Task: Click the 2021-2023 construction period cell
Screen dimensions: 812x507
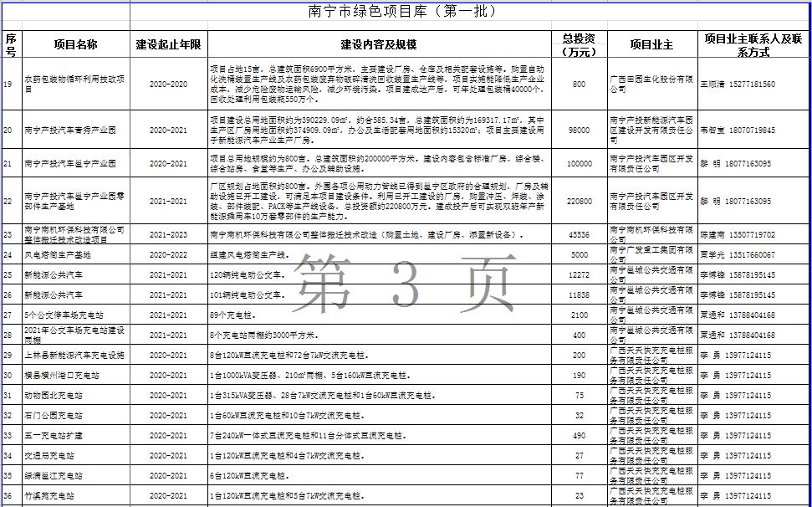Action: [169, 235]
